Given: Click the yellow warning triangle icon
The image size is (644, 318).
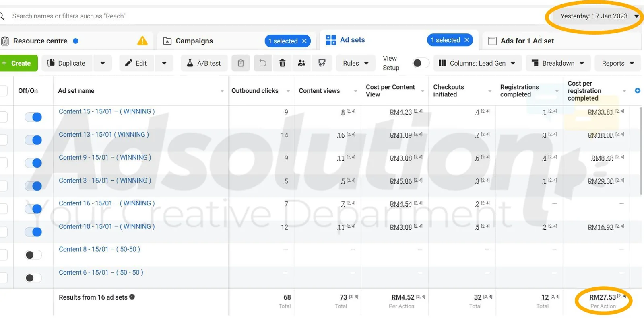Looking at the screenshot, I should click(142, 41).
